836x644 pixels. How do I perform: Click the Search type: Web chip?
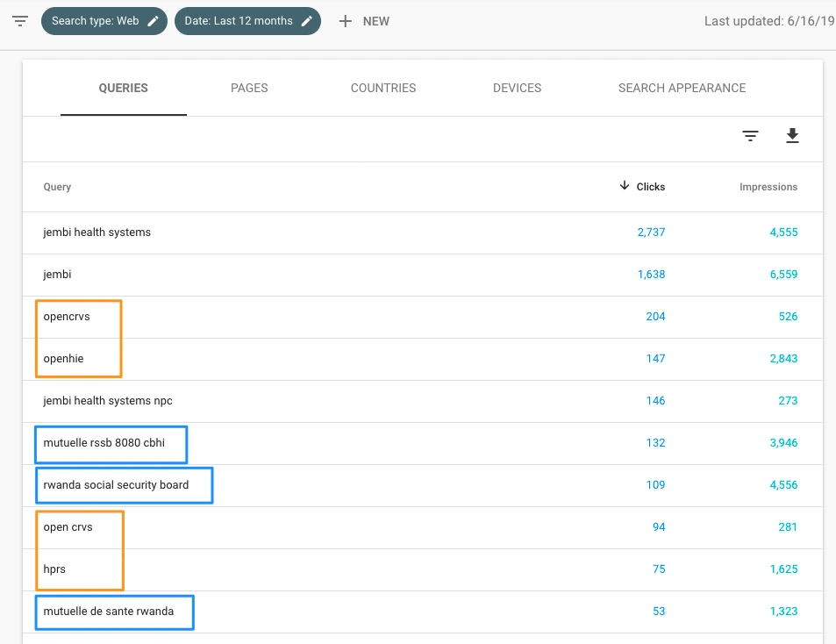(x=104, y=21)
